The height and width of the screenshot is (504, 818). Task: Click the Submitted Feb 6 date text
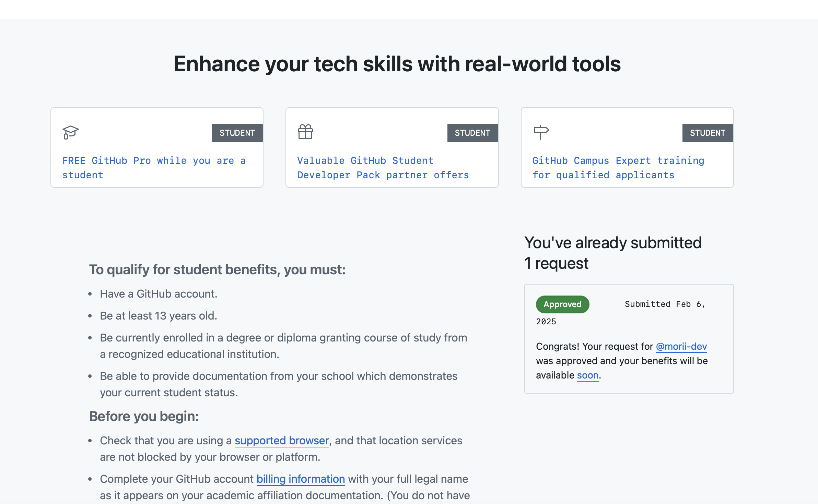664,304
